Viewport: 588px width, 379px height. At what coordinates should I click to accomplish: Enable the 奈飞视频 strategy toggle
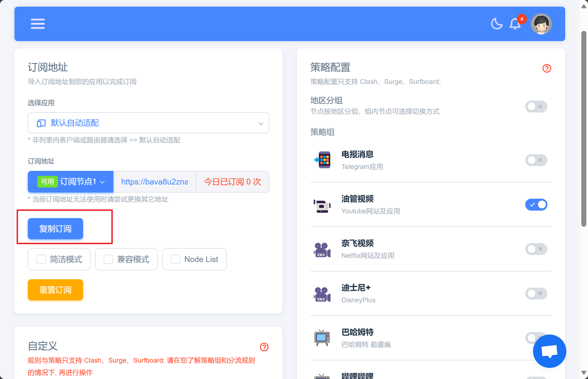click(536, 249)
